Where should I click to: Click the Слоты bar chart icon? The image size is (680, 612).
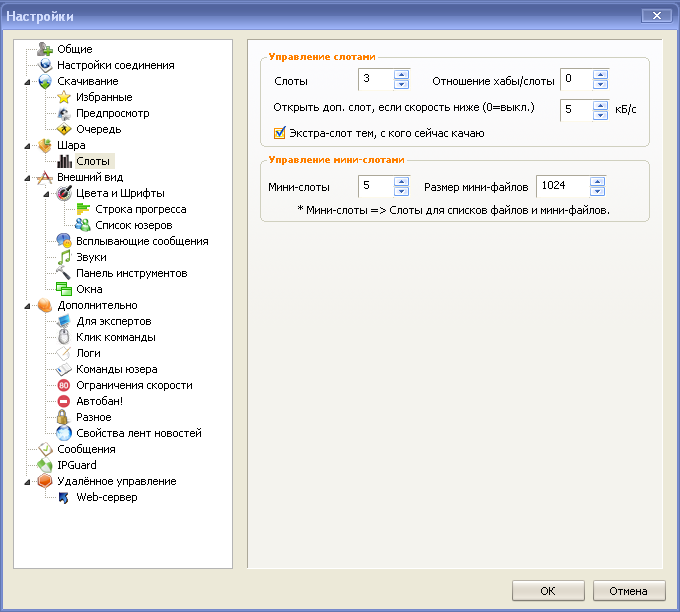(x=64, y=161)
